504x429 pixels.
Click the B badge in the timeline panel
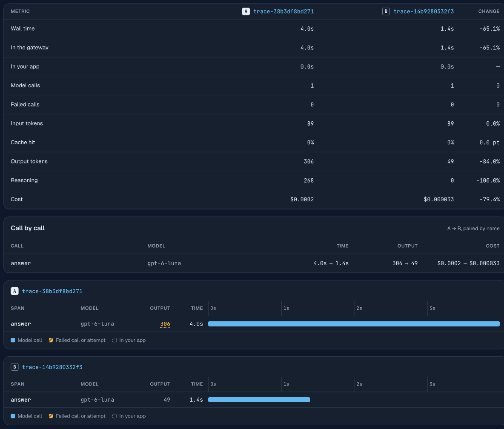(14, 367)
